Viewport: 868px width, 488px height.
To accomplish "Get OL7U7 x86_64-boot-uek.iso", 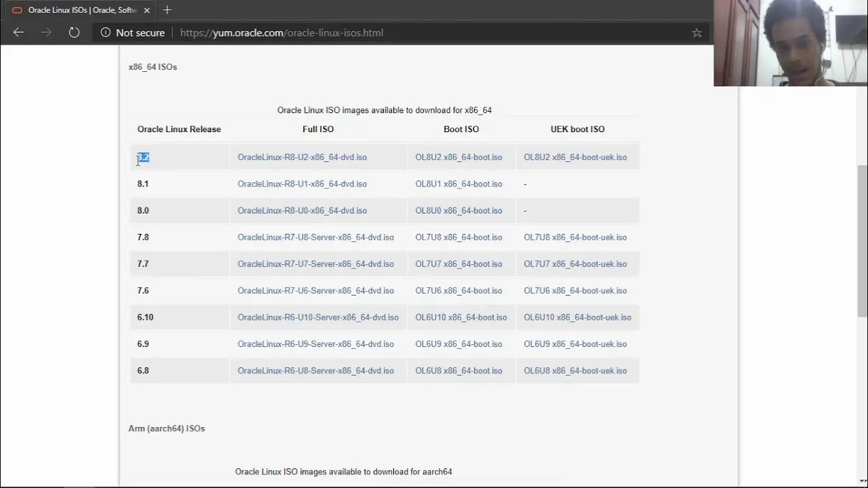I will (x=575, y=264).
